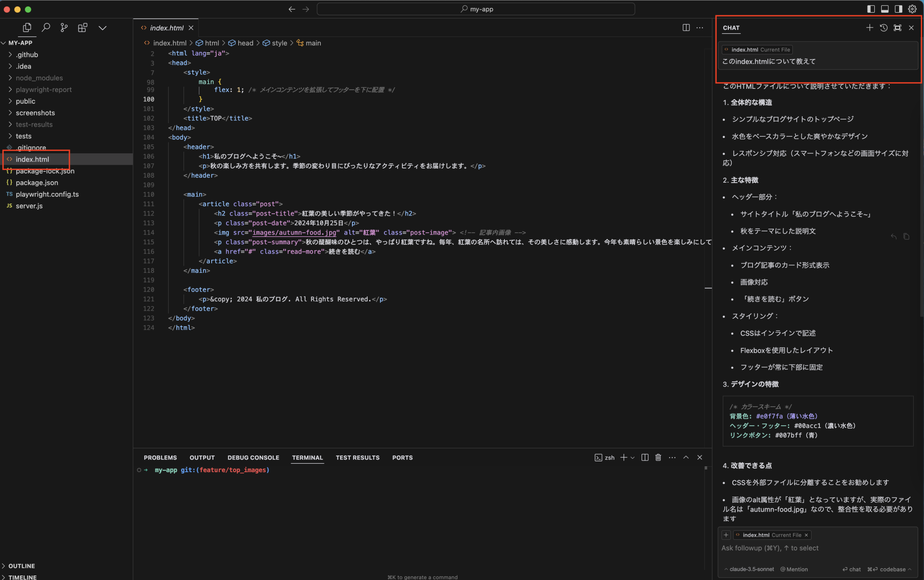The image size is (924, 580).
Task: Expand the OUTLINE section
Action: click(x=21, y=566)
